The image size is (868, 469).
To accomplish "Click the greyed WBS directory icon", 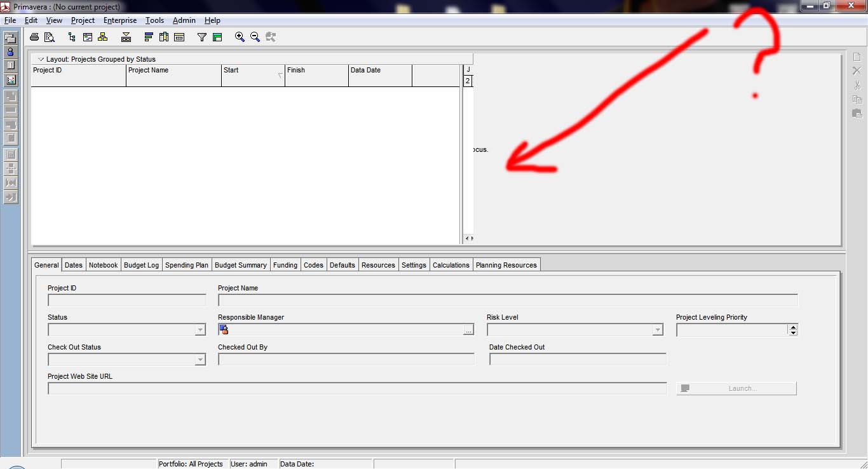I will [x=11, y=97].
